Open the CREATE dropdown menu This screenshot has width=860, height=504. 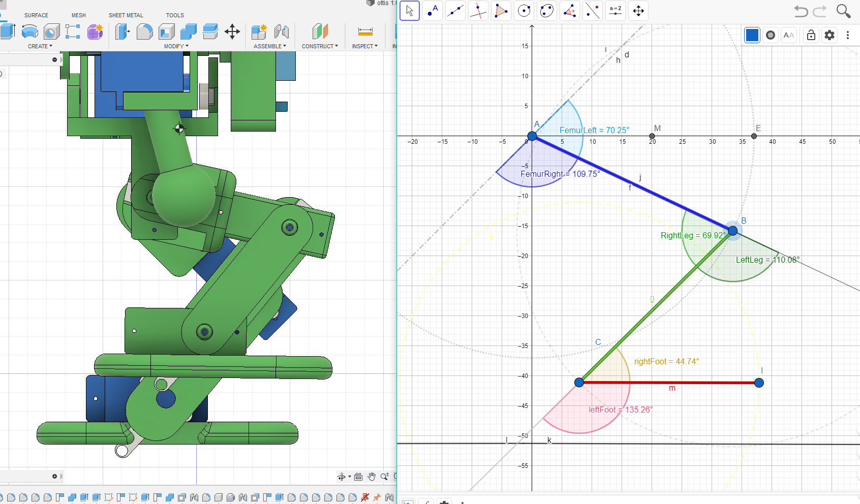coord(40,46)
